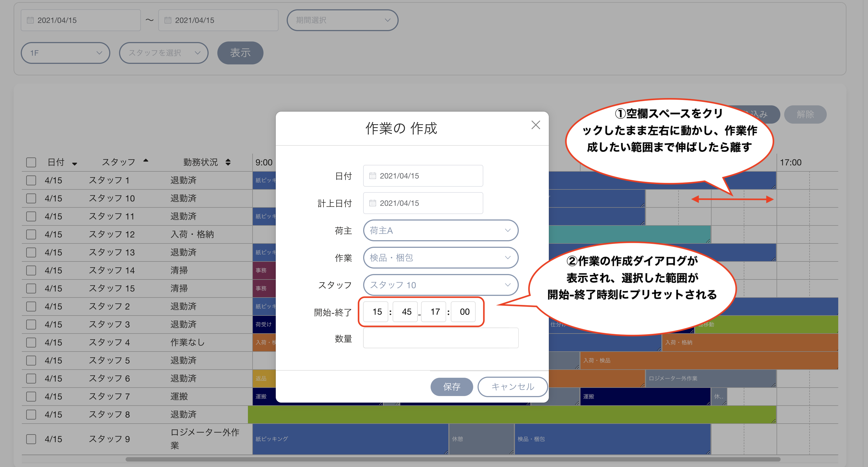868x467 pixels.
Task: Open the 荷主A dropdown
Action: 440,230
